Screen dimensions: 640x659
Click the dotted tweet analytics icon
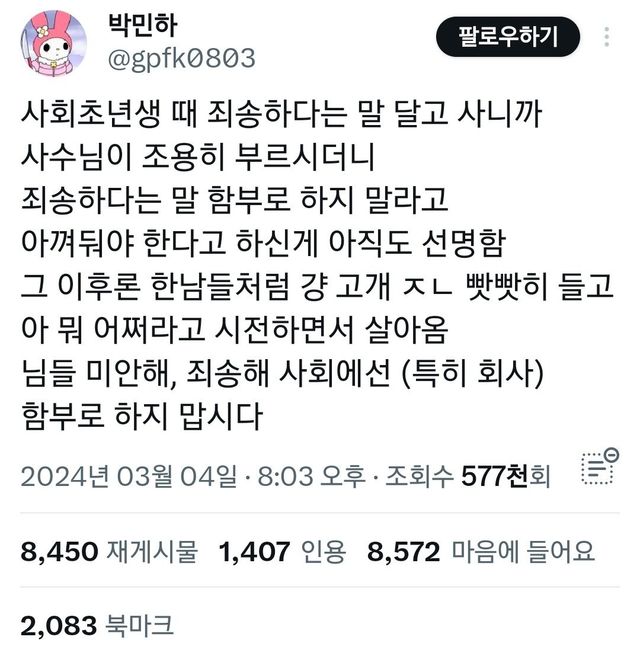pos(600,467)
